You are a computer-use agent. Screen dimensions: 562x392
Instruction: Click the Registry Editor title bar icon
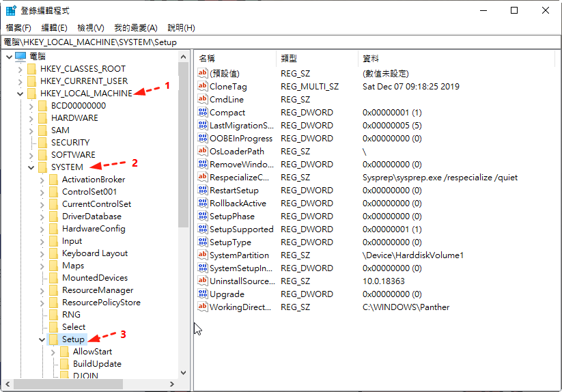tap(11, 10)
